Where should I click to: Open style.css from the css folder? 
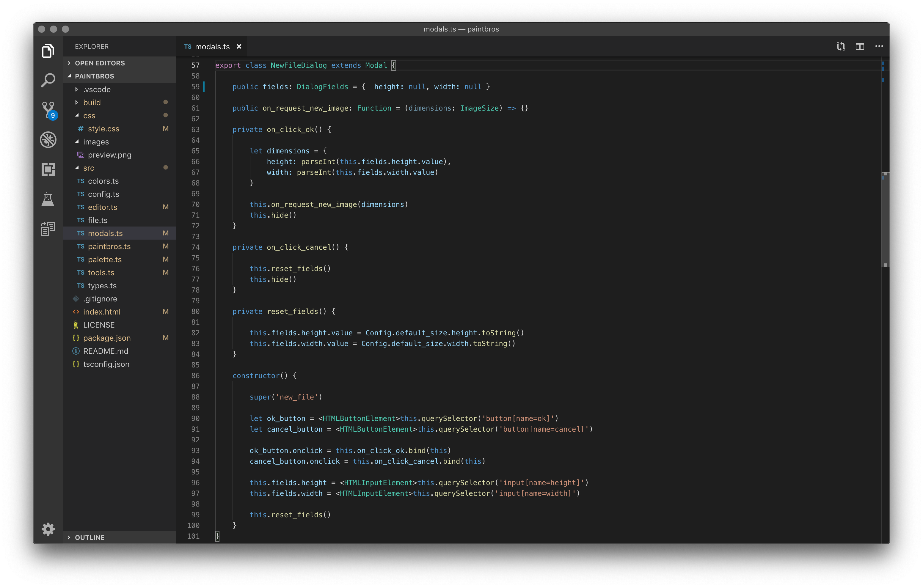tap(103, 129)
